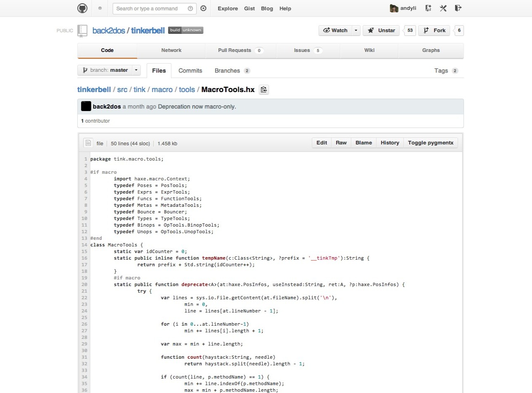Image resolution: width=532 pixels, height=393 pixels.
Task: Navigate to src breadcrumb folder
Action: pyautogui.click(x=122, y=89)
